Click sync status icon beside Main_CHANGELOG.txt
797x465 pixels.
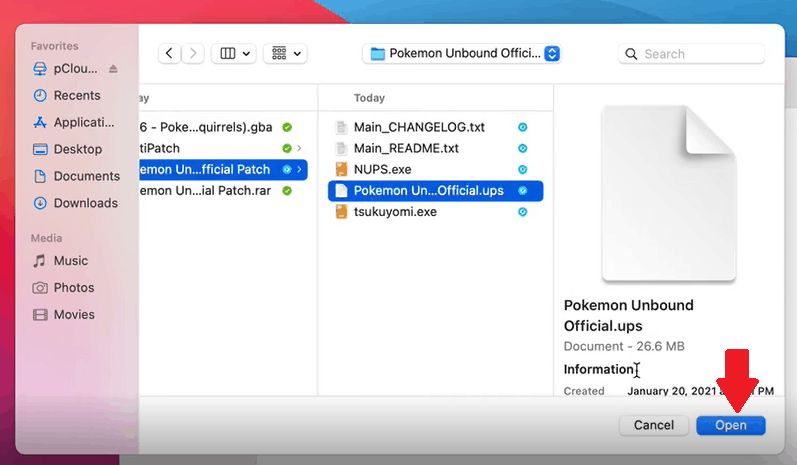[523, 127]
